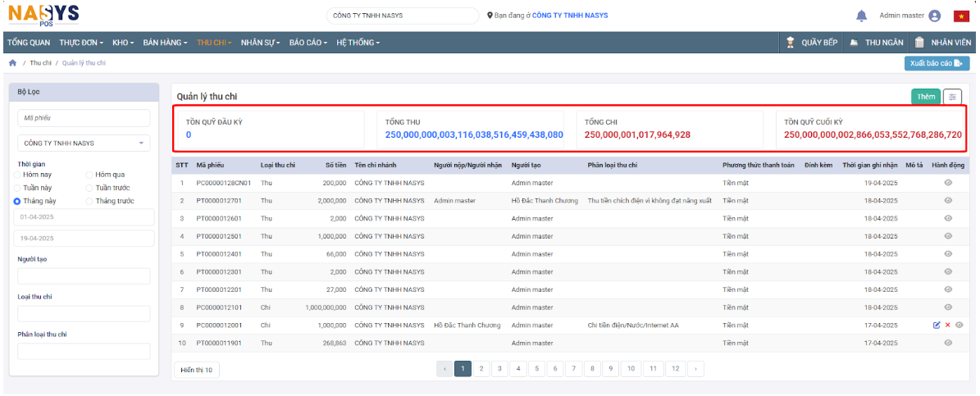
Task: Choose the Tháng trước radio option
Action: point(89,201)
